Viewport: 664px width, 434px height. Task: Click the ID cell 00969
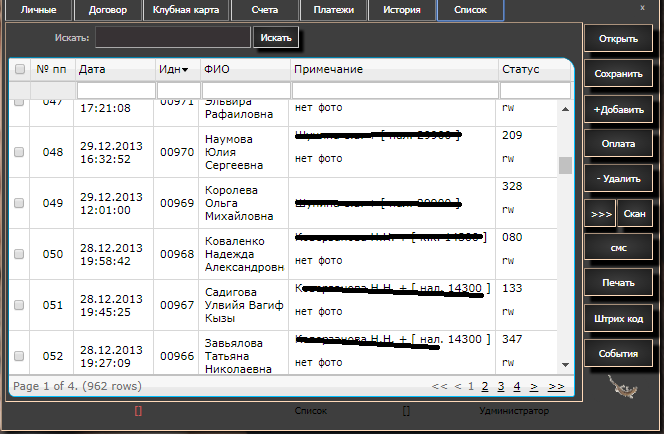[x=177, y=203]
